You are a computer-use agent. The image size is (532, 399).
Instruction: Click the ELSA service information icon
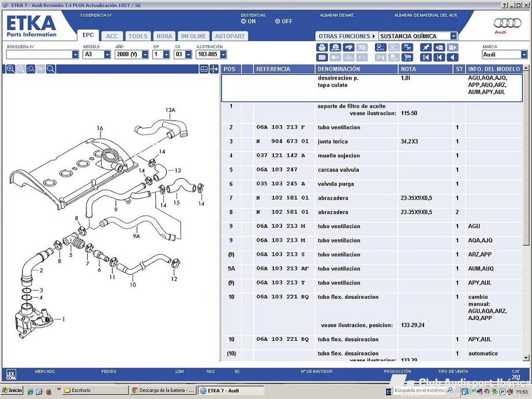[x=381, y=47]
